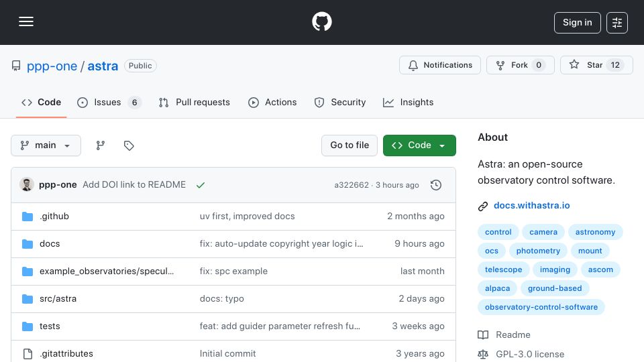Viewport: 644px width, 362px height.
Task: Click the src/astra folder icon
Action: [28, 299]
